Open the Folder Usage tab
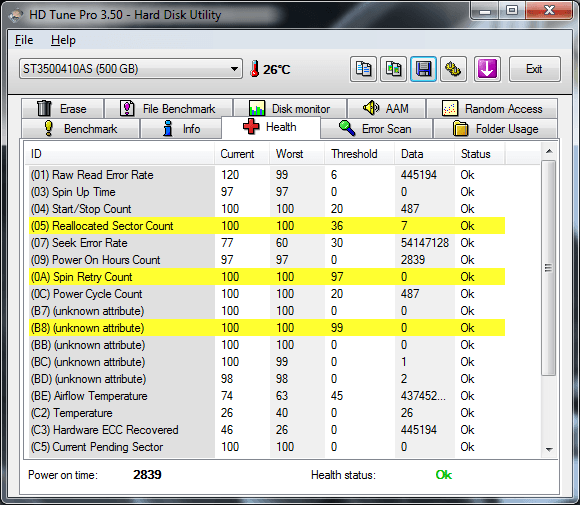Image resolution: width=580 pixels, height=505 pixels. [495, 129]
